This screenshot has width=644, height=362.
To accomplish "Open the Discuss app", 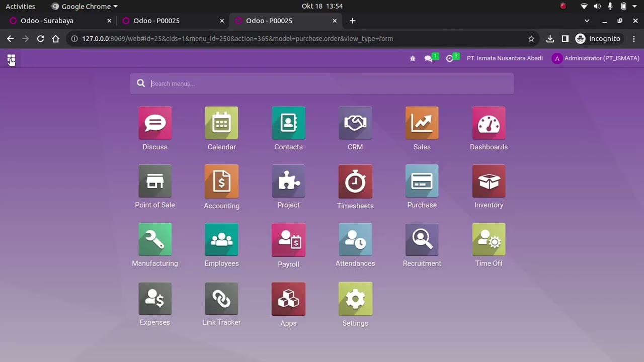I will coord(155,129).
